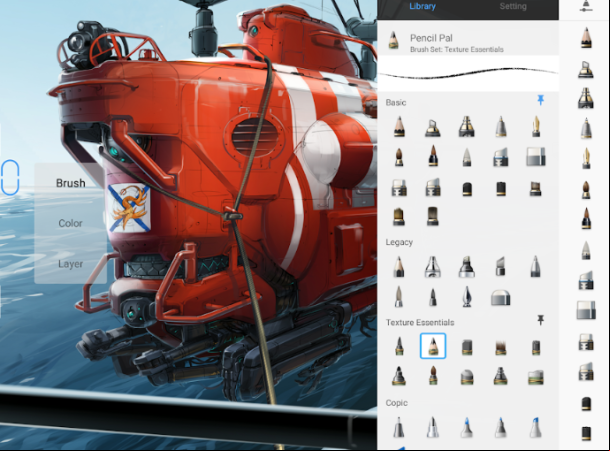Choose Color in the left popup menu
Image resolution: width=610 pixels, height=451 pixels.
click(x=70, y=223)
